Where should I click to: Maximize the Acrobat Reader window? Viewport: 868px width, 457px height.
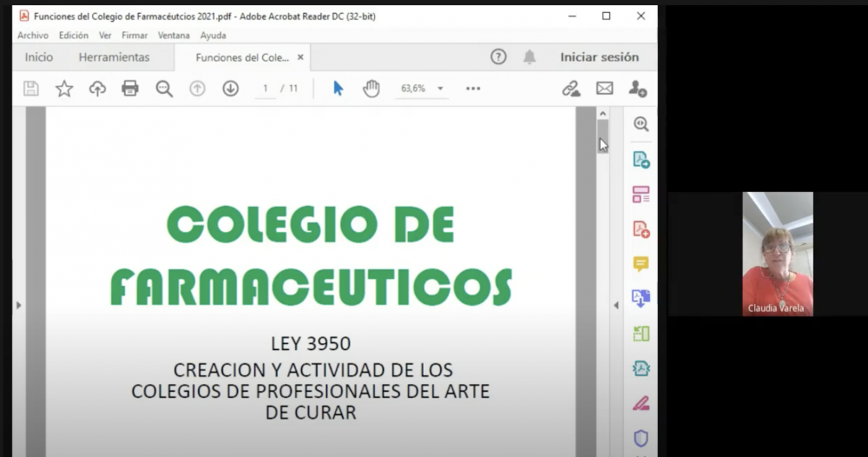tap(606, 16)
